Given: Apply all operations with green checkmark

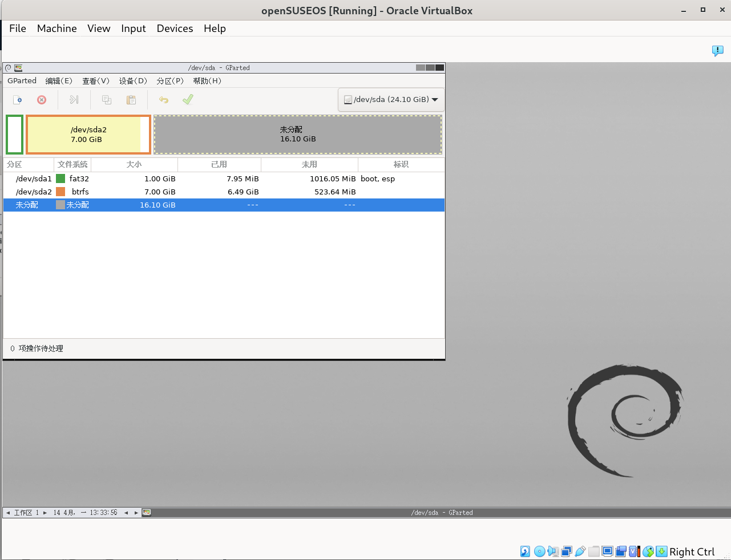Looking at the screenshot, I should click(x=188, y=100).
